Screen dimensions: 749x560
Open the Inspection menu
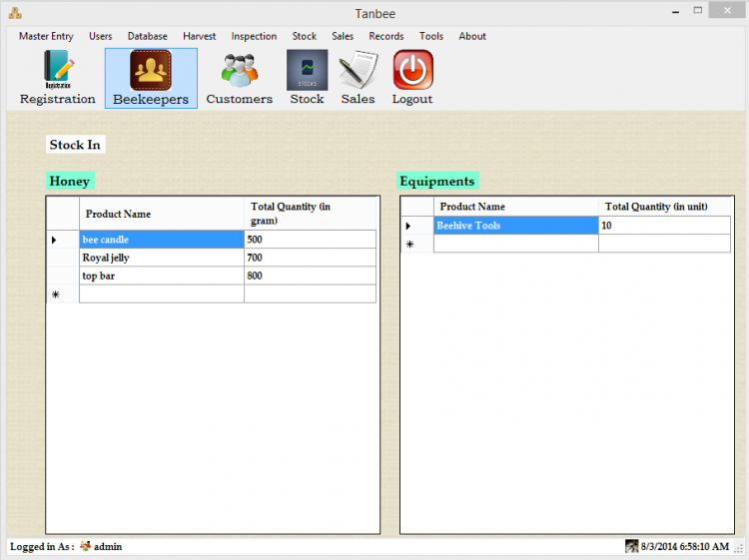point(254,36)
